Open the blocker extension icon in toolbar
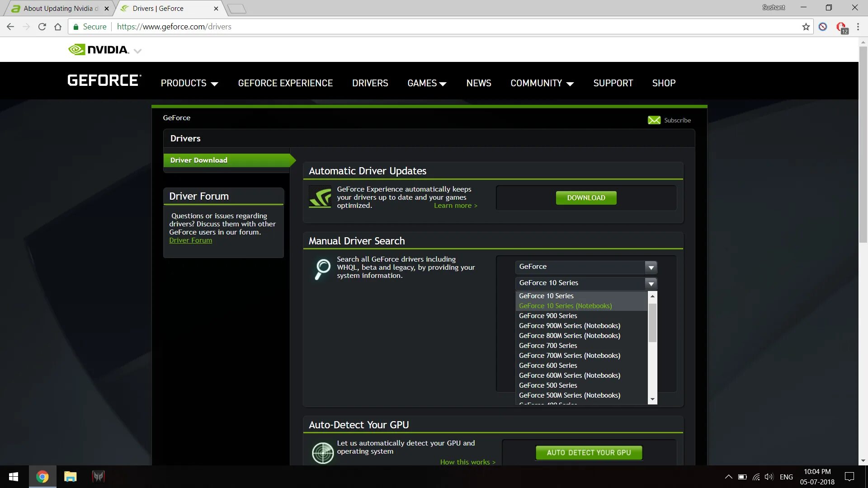The width and height of the screenshot is (868, 488). click(x=823, y=27)
